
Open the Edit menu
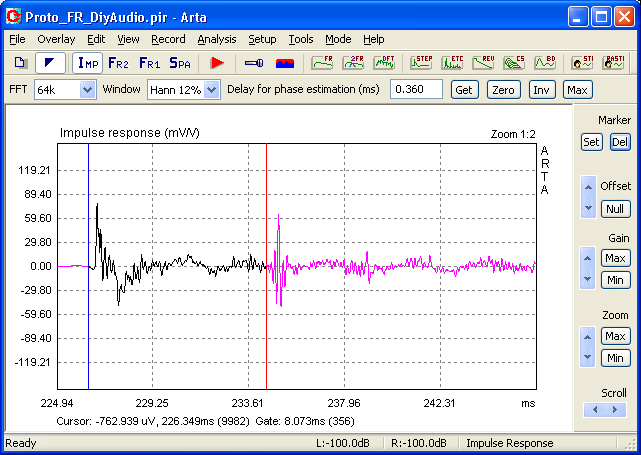tap(96, 39)
